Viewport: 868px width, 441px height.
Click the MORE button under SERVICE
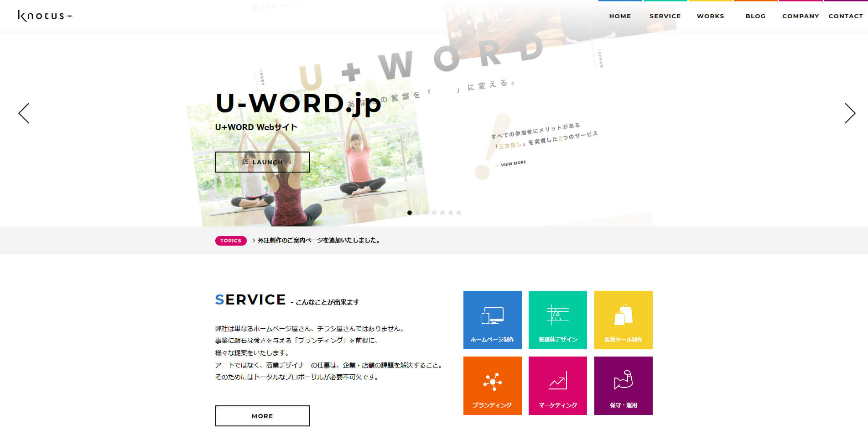tap(262, 416)
